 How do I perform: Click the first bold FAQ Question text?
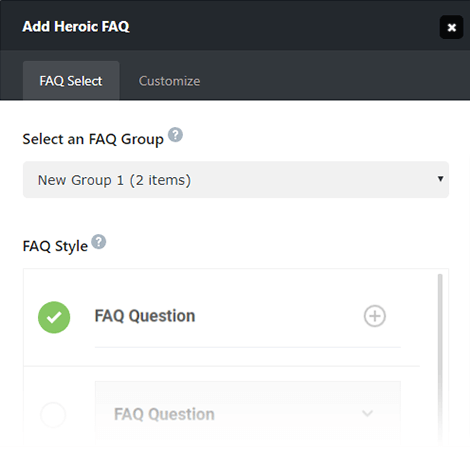(x=145, y=316)
